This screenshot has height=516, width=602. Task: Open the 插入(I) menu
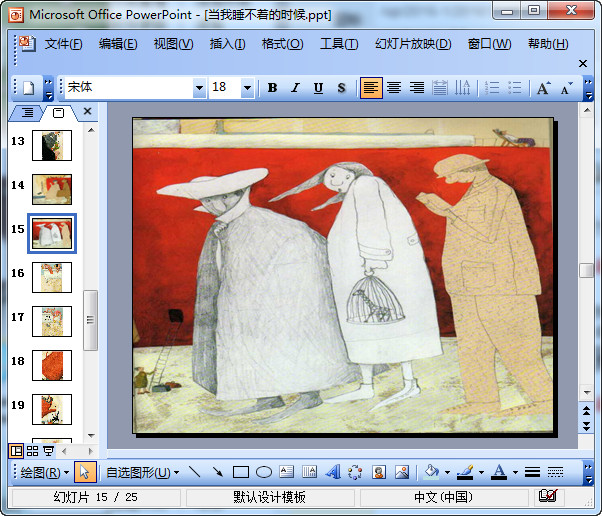tap(227, 44)
